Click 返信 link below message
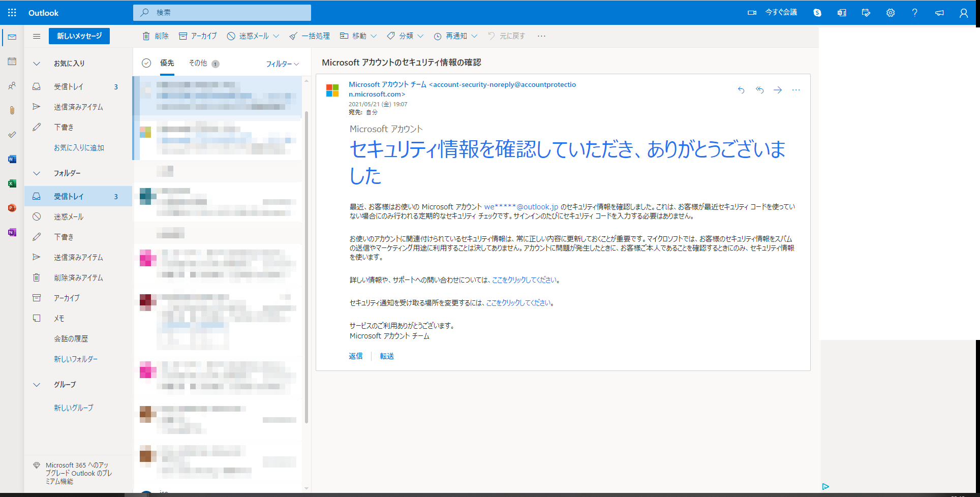Screen dimensions: 980x497 (356, 356)
